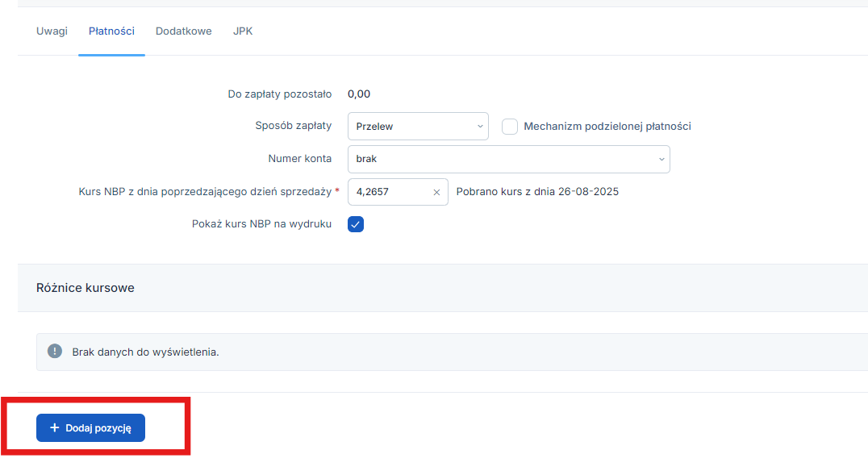Switch to the Uwagi tab
Viewport: 868px width, 475px height.
click(x=52, y=31)
